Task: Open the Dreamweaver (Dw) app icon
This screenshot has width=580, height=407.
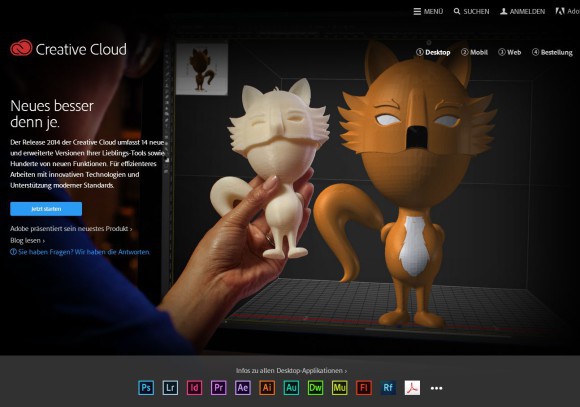Action: tap(316, 388)
